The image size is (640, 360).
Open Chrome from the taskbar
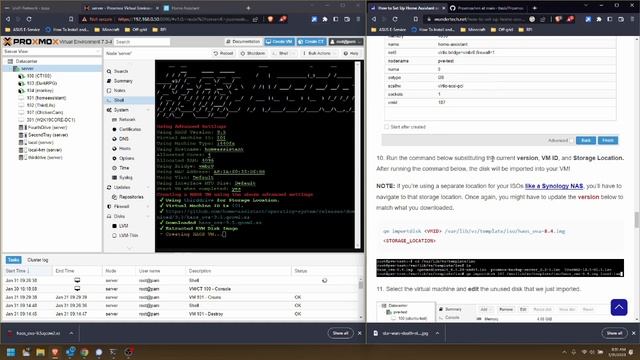(x=84, y=352)
